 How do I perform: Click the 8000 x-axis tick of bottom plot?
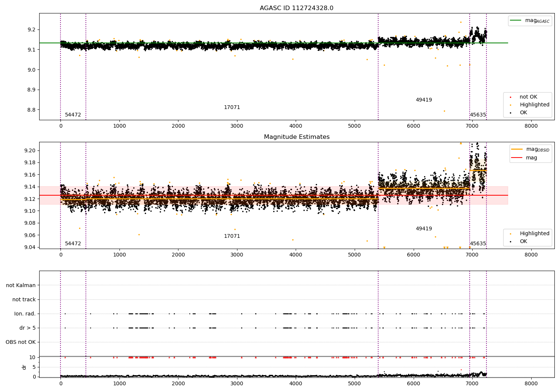[x=531, y=384]
